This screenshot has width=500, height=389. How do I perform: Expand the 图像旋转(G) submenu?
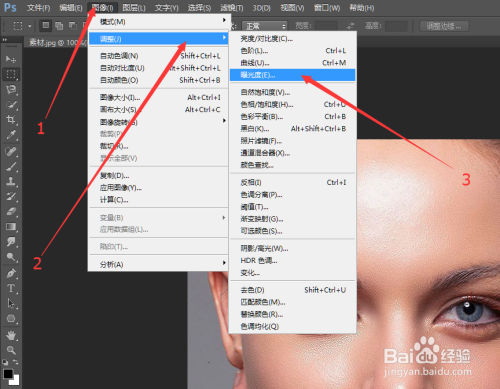coord(158,122)
